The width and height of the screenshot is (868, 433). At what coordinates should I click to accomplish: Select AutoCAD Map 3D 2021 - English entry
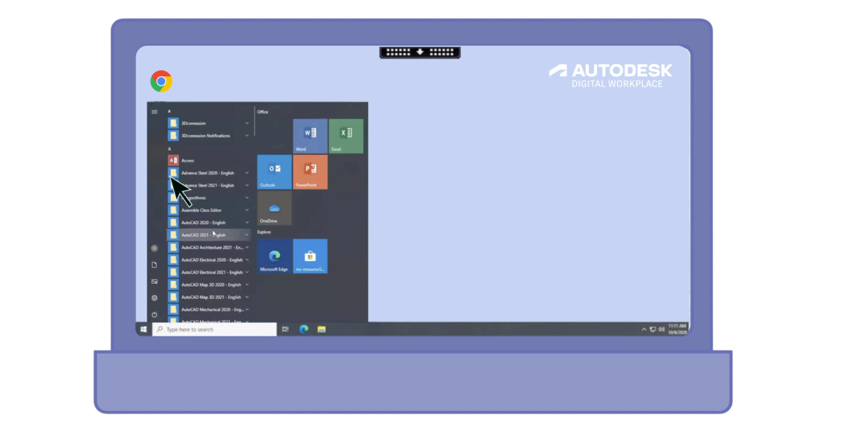(209, 297)
